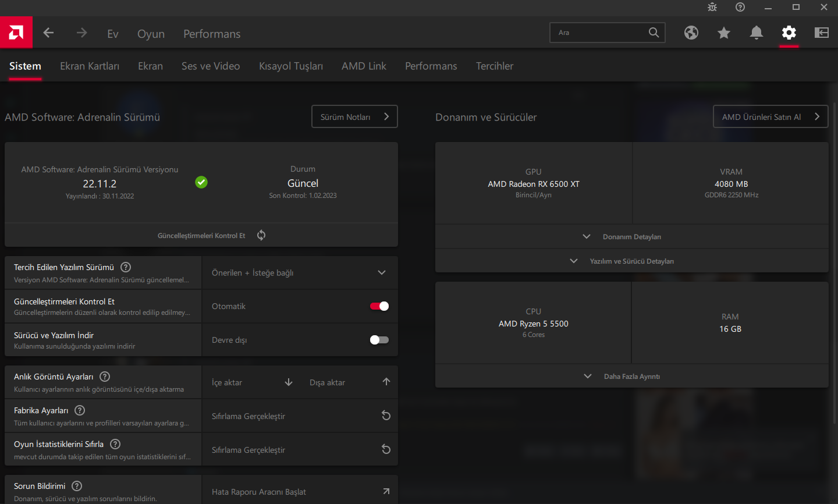Screen dimensions: 838x504
Task: Enable Sürücü ve Yazılım İndir toggle
Action: pyautogui.click(x=379, y=340)
